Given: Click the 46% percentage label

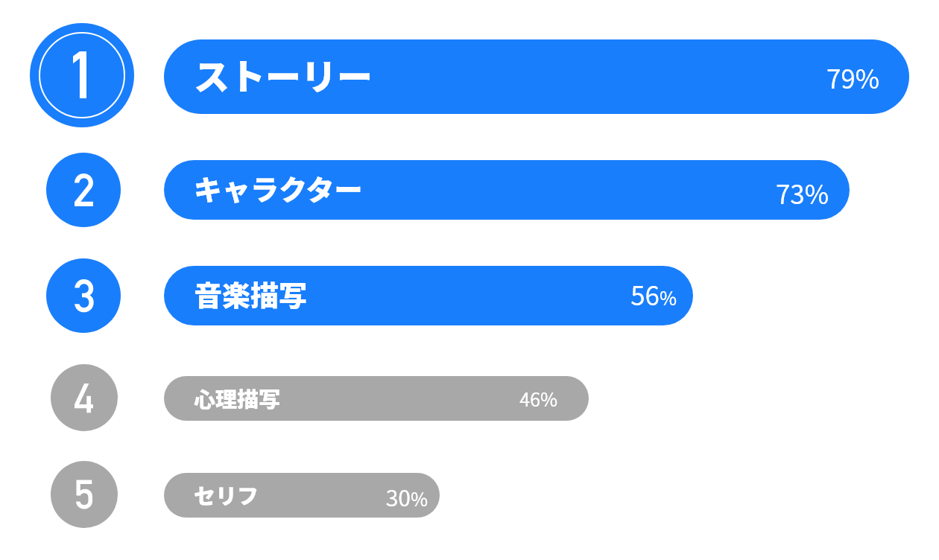Looking at the screenshot, I should [538, 400].
